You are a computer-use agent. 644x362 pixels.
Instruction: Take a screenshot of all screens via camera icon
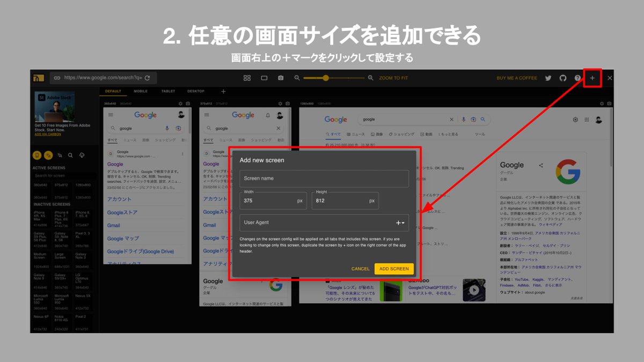point(281,78)
